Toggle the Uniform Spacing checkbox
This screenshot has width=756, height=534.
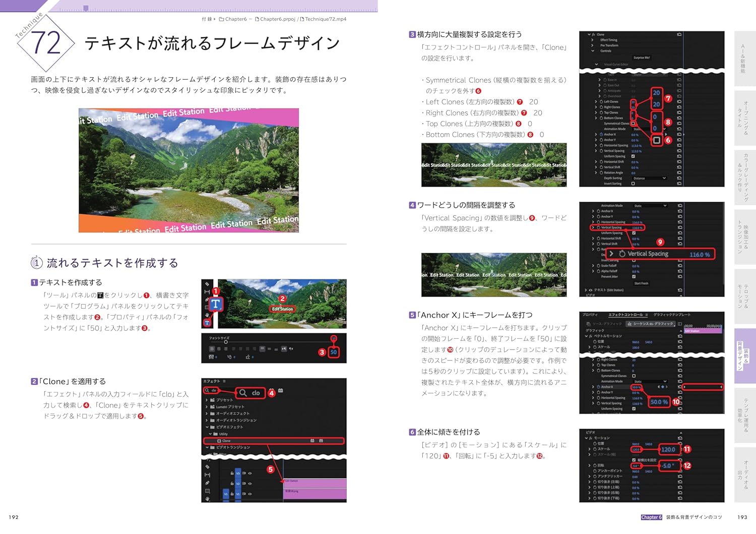633,156
